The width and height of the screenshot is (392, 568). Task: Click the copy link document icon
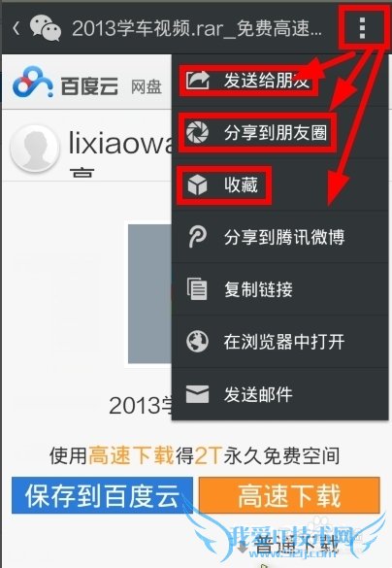point(197,289)
